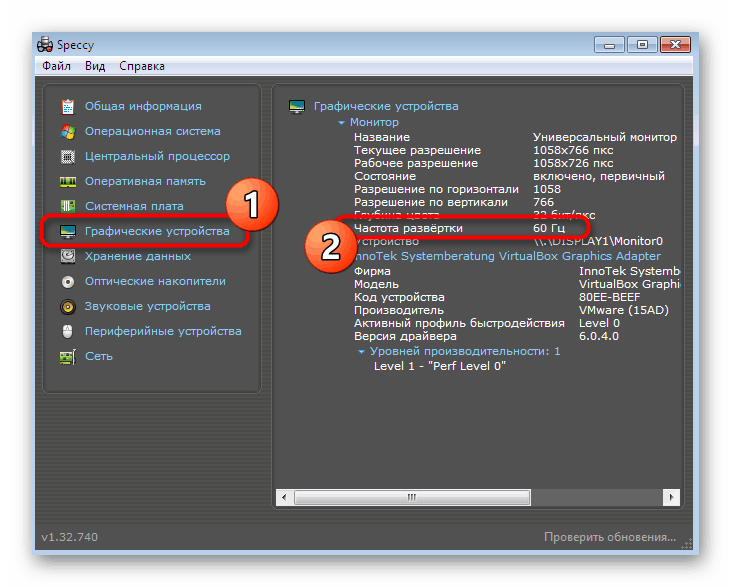
Task: Select Общая информация section
Action: 143,106
